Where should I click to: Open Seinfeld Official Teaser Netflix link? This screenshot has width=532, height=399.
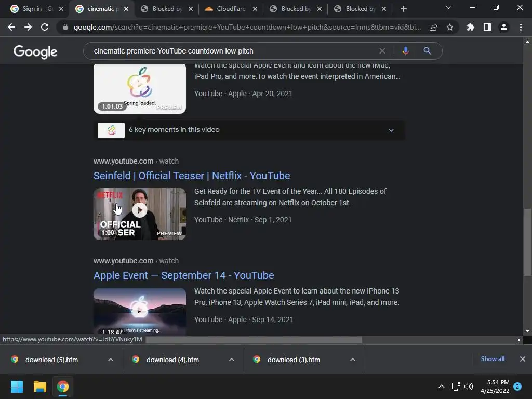pyautogui.click(x=192, y=176)
